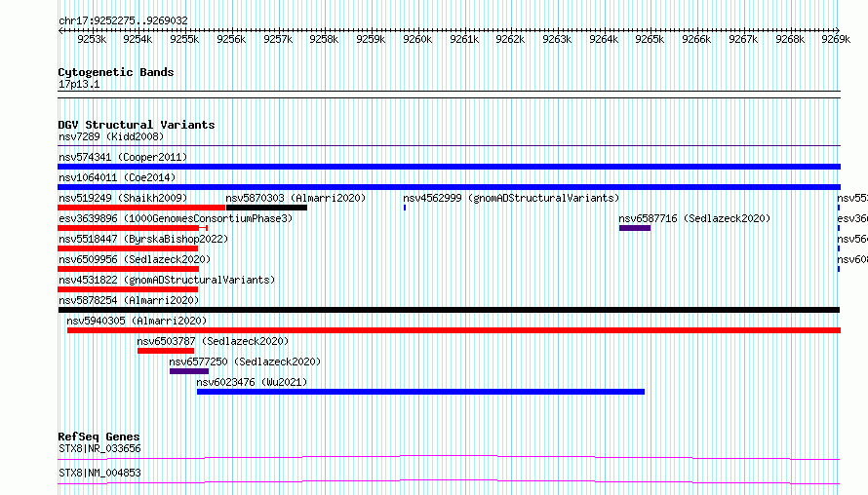Click the esv3639896 (1000GenomesConsortiumPhase3) label

tap(176, 218)
